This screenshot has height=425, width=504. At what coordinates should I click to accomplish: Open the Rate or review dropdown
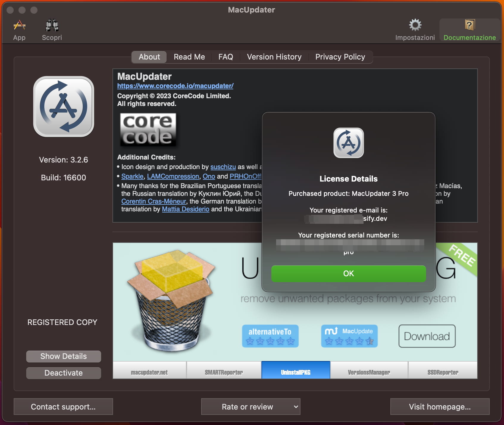(251, 407)
